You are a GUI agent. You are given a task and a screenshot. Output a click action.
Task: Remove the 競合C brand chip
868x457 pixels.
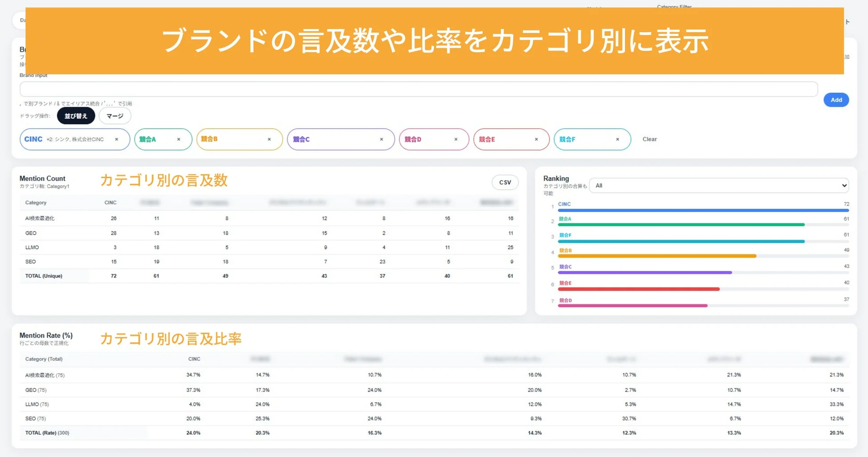(x=381, y=139)
